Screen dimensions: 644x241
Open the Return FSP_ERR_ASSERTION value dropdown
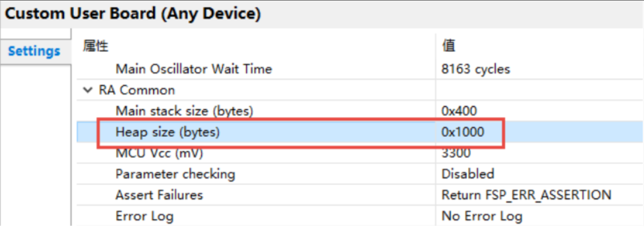[526, 195]
